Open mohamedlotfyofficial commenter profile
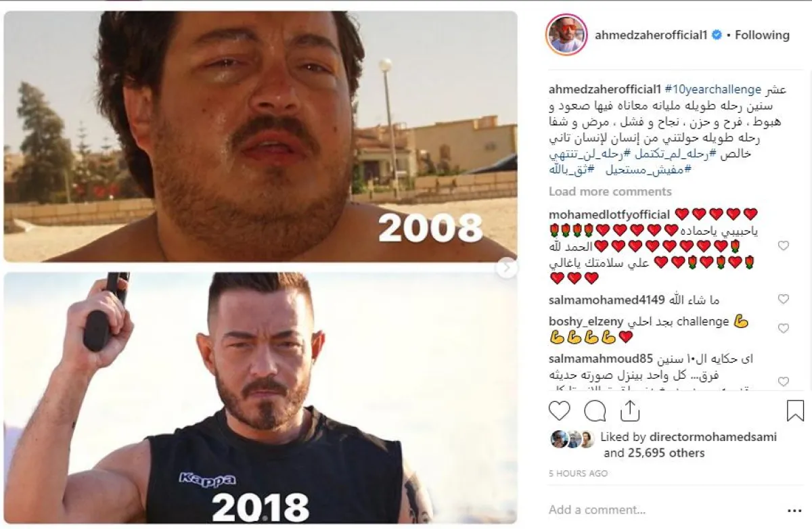This screenshot has width=812, height=529. [x=609, y=214]
